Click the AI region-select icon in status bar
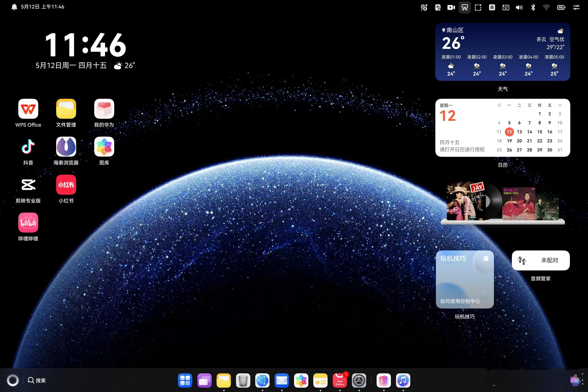The image size is (588, 392). point(478,8)
